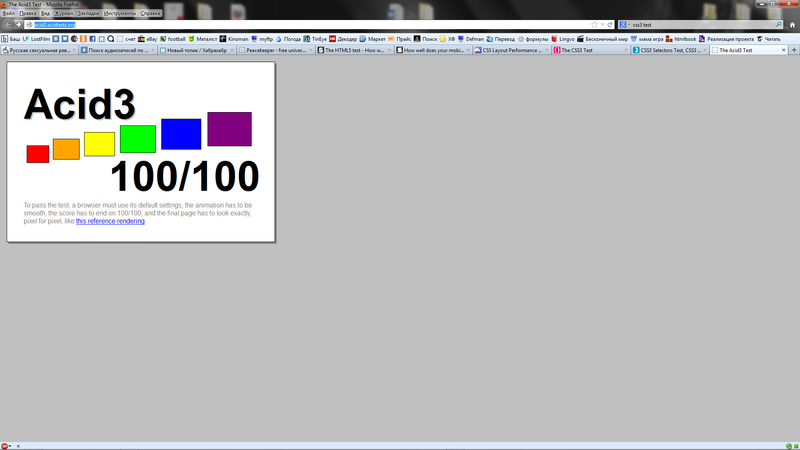Open the Баш bookmark
The height and width of the screenshot is (450, 800).
tap(10, 39)
